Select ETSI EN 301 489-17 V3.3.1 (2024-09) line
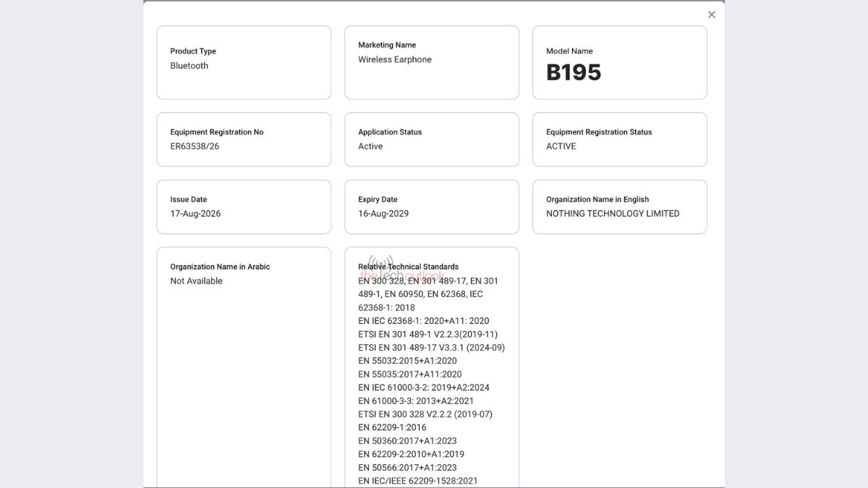Screen dimensions: 868x488 [x=431, y=348]
